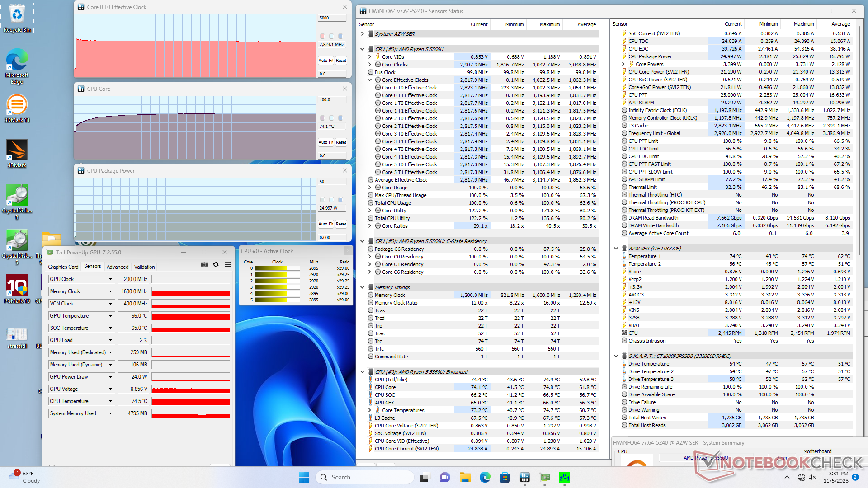Pick the light blue swatch in the CPU Core graph

(332, 118)
